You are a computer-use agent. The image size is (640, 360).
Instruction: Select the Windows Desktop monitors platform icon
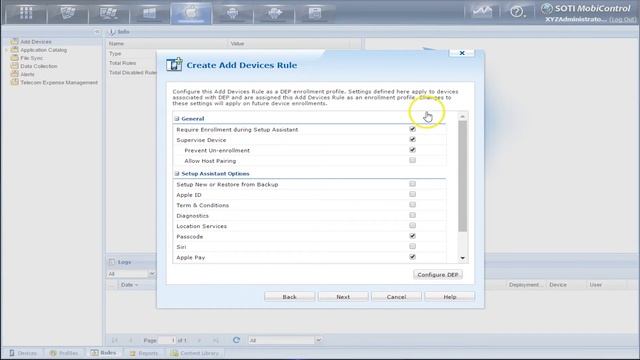click(109, 13)
